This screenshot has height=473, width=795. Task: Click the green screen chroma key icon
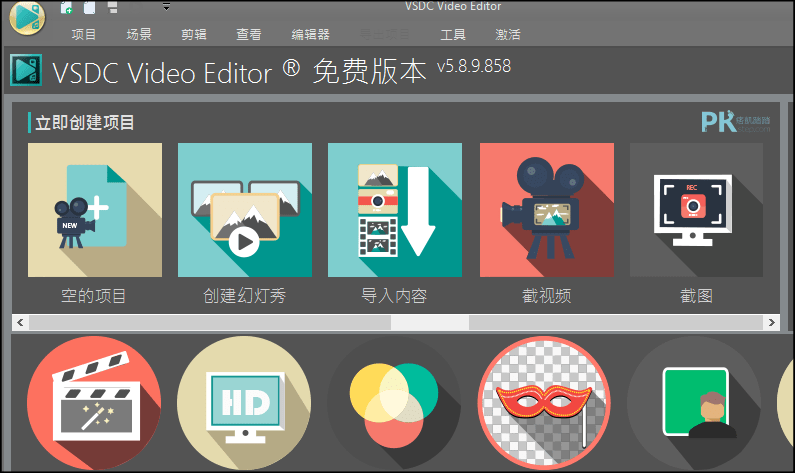pyautogui.click(x=694, y=403)
